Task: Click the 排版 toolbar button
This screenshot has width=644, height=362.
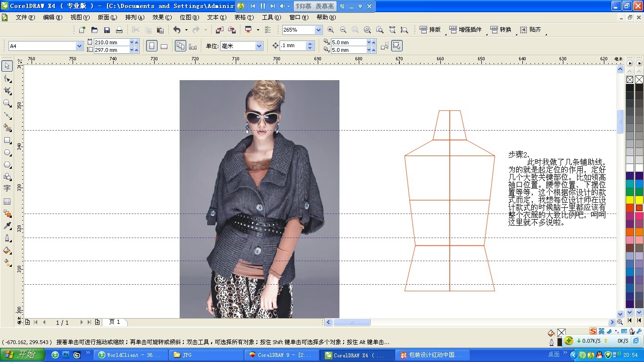Action: tap(430, 30)
